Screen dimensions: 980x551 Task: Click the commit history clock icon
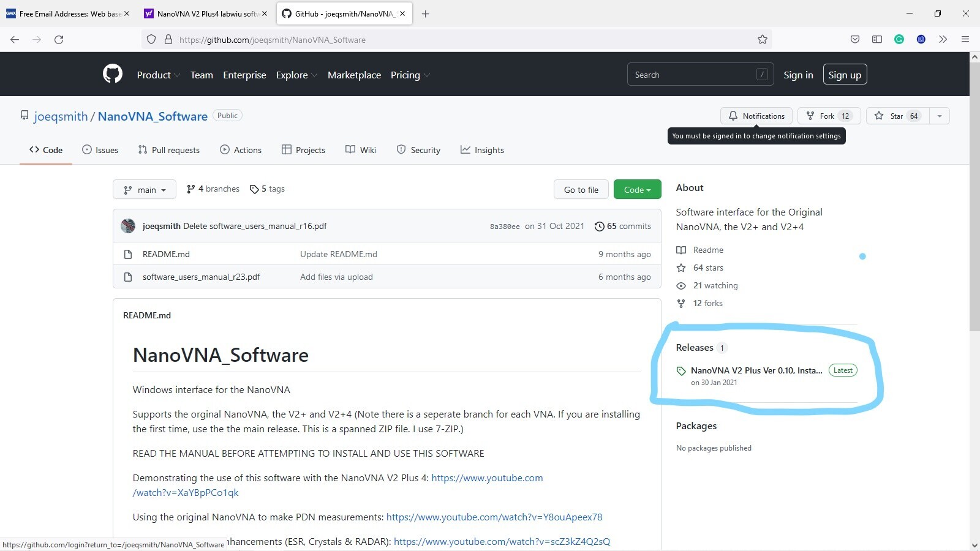[x=599, y=226]
